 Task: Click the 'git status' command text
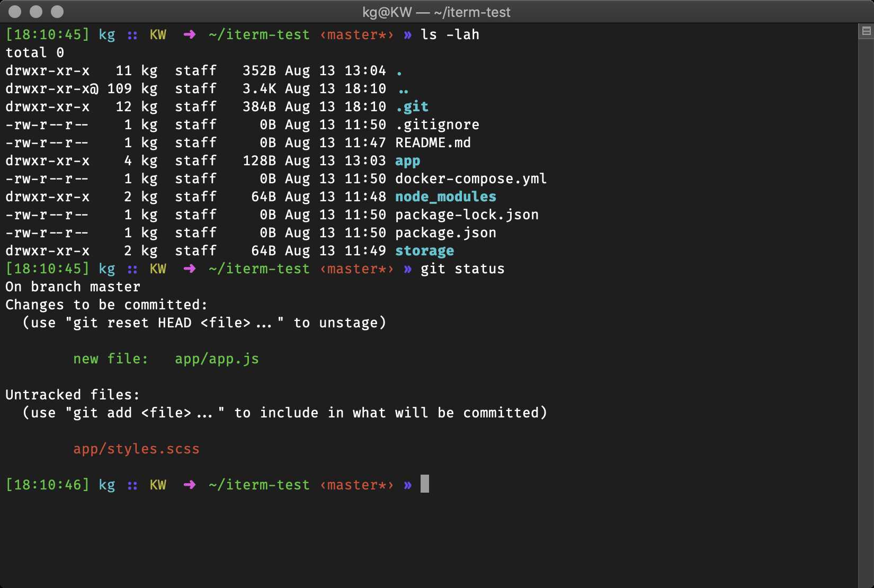463,269
